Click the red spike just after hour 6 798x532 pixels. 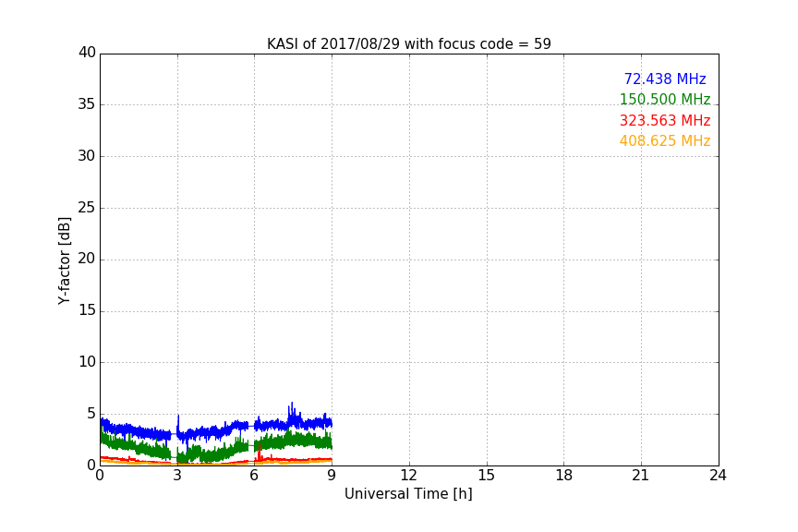(260, 452)
